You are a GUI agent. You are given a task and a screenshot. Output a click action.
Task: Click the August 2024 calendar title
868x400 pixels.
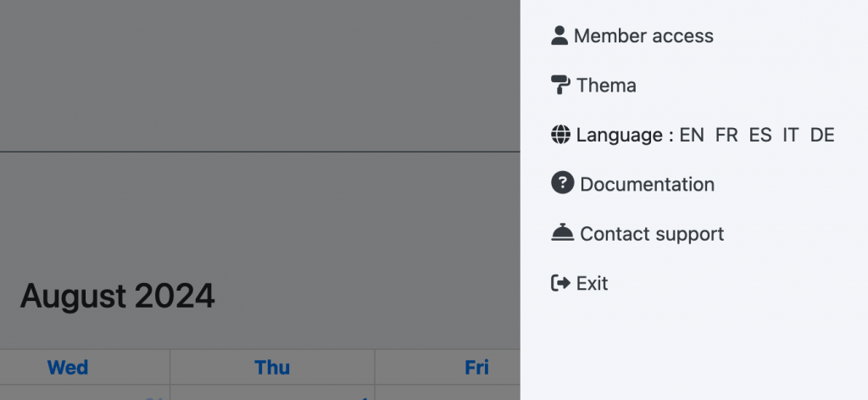click(117, 296)
